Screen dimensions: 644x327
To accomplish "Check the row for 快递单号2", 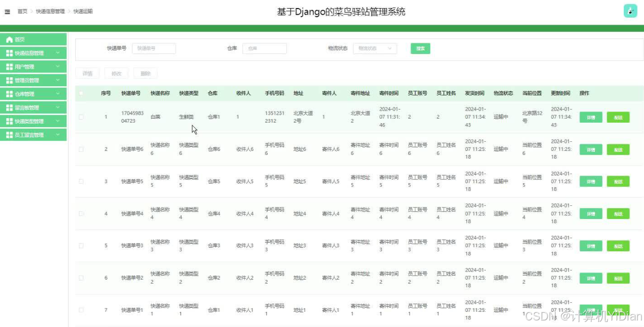I will 81,278.
